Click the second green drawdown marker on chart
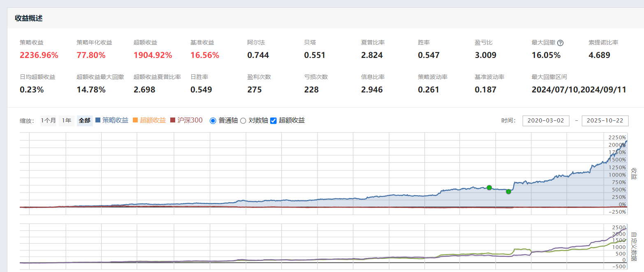Screen dimensions: 644x272 508,191
